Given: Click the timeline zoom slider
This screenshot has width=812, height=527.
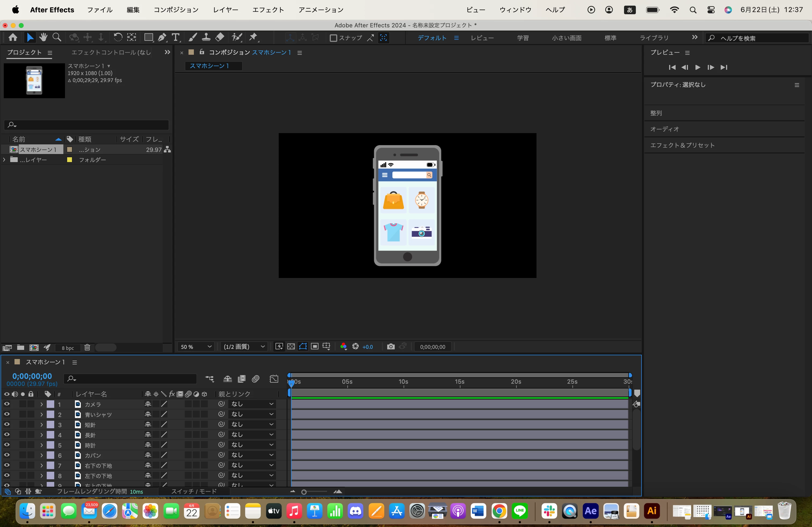Looking at the screenshot, I should (x=304, y=492).
